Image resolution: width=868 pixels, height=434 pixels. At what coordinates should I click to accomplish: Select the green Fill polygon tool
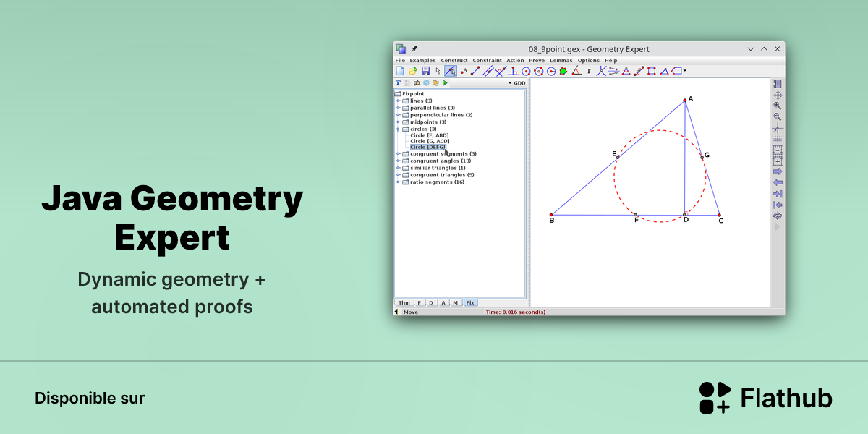[563, 71]
